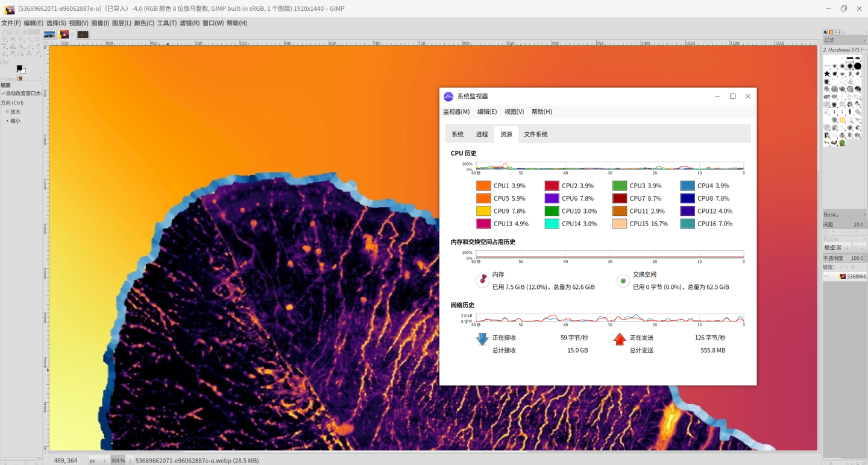
Task: Choose the green pepper brush
Action: pos(842,143)
